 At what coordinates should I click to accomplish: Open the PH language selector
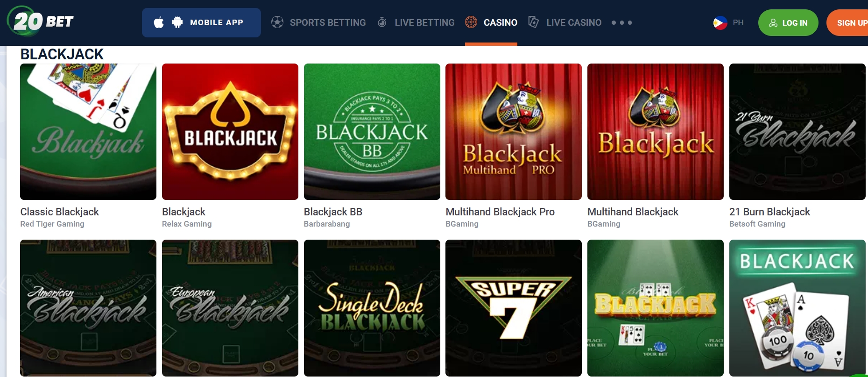[x=729, y=22]
